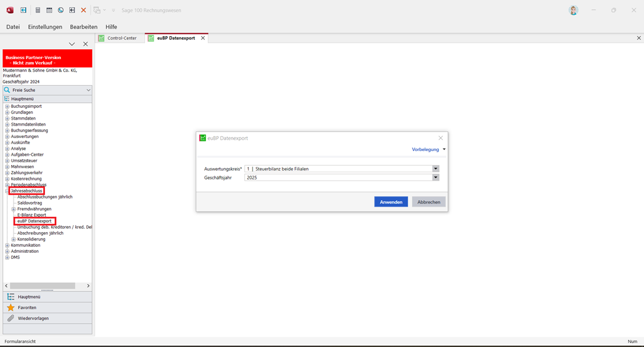The image size is (644, 347).
Task: Open the Auswertungskreis dropdown
Action: coord(435,169)
